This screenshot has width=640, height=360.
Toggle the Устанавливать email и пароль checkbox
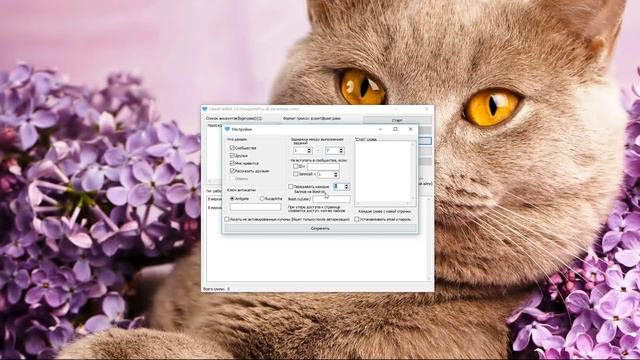(357, 220)
